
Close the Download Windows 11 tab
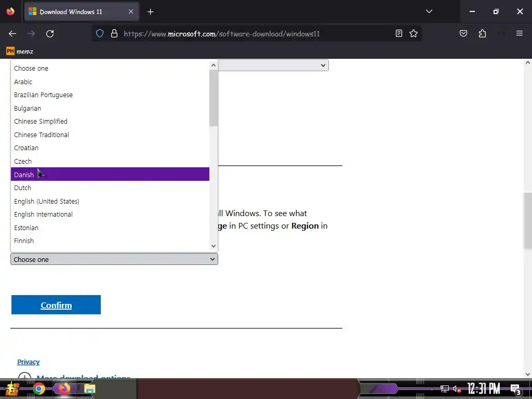(x=131, y=11)
